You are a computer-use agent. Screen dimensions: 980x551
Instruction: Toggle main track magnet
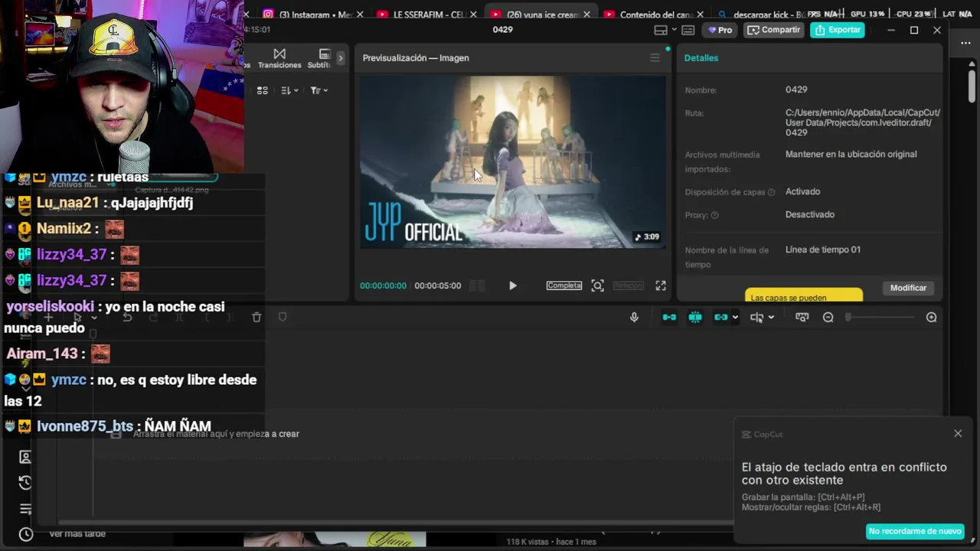(669, 317)
